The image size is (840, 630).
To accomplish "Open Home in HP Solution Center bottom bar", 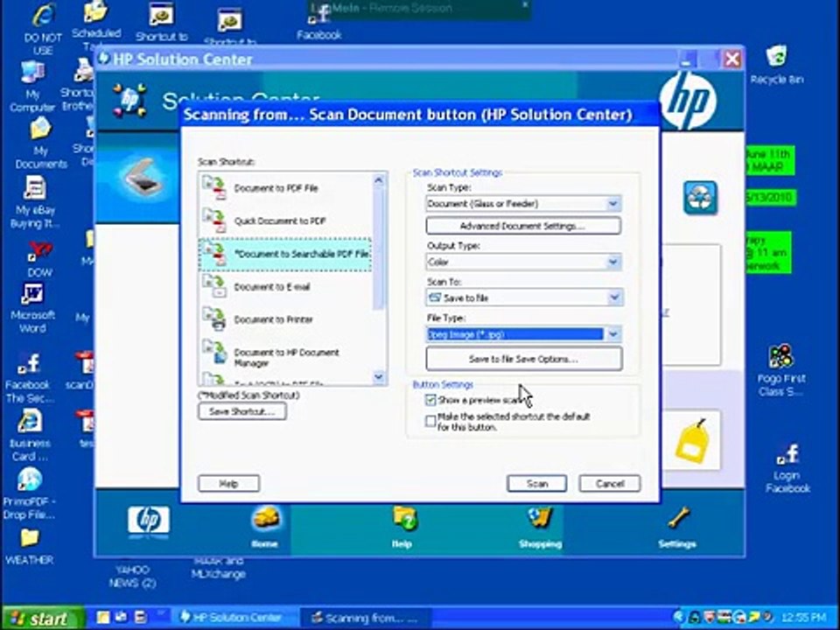I will [264, 527].
